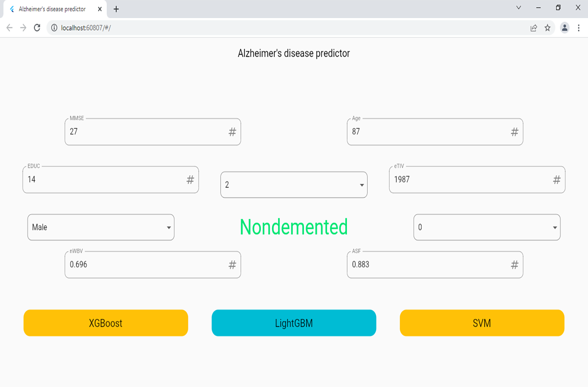Click the Nondemented result text
Image resolution: width=588 pixels, height=387 pixels.
click(x=294, y=227)
